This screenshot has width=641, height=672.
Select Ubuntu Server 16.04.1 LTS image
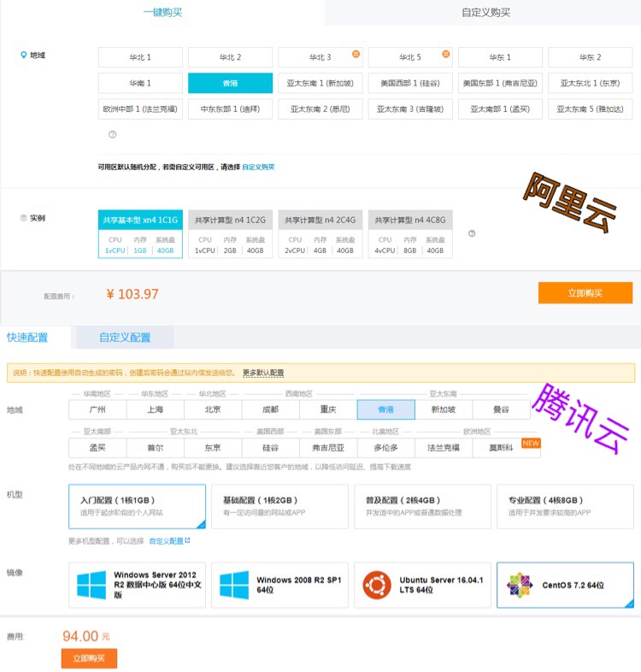pyautogui.click(x=422, y=585)
